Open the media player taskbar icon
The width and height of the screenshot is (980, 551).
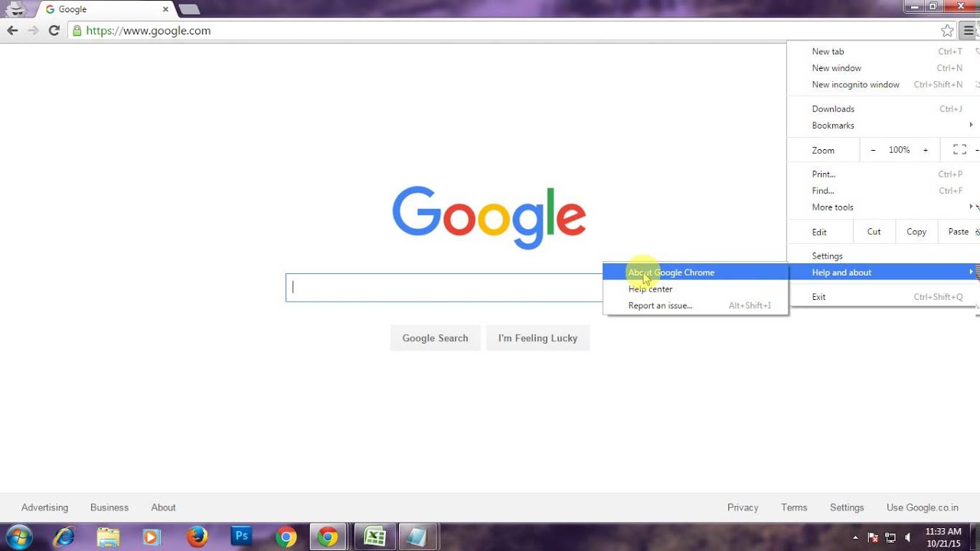152,537
